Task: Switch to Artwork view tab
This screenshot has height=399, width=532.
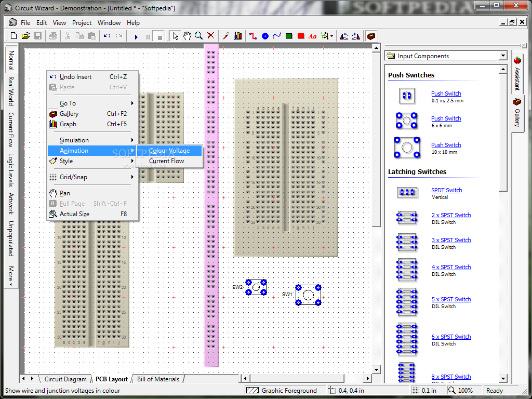Action: pos(11,204)
